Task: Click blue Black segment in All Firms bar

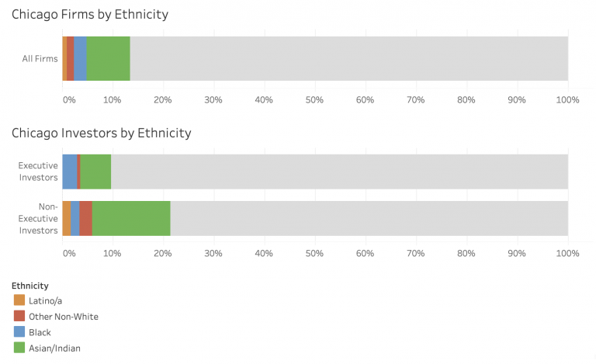Action: tap(80, 58)
